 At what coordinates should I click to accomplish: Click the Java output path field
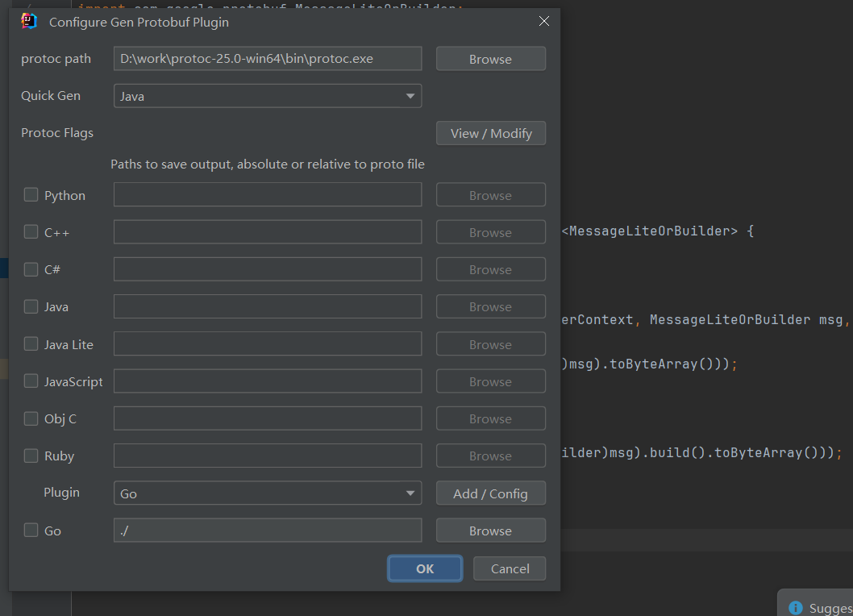268,306
